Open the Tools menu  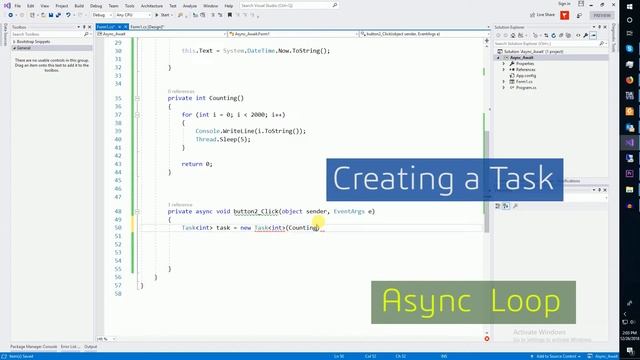click(x=129, y=6)
